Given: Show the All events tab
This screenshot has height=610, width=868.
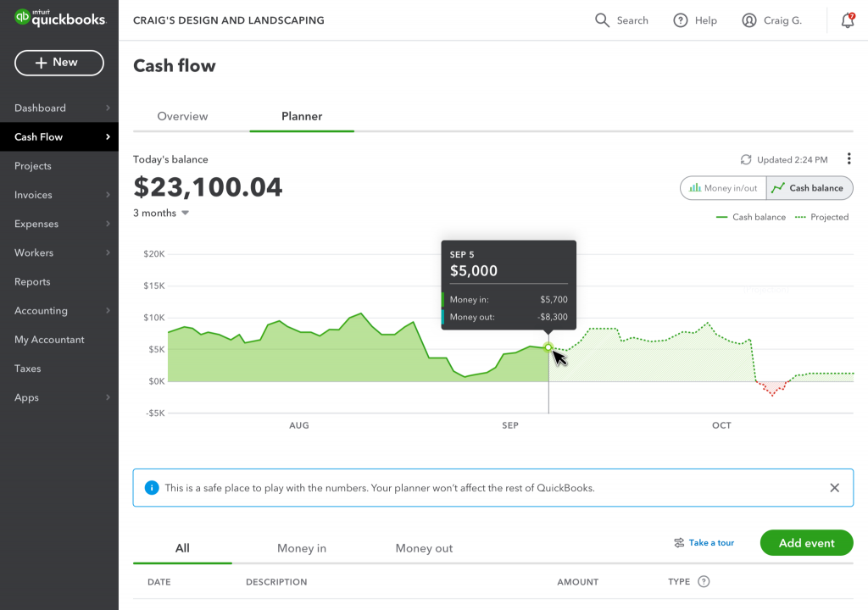Looking at the screenshot, I should pos(182,548).
